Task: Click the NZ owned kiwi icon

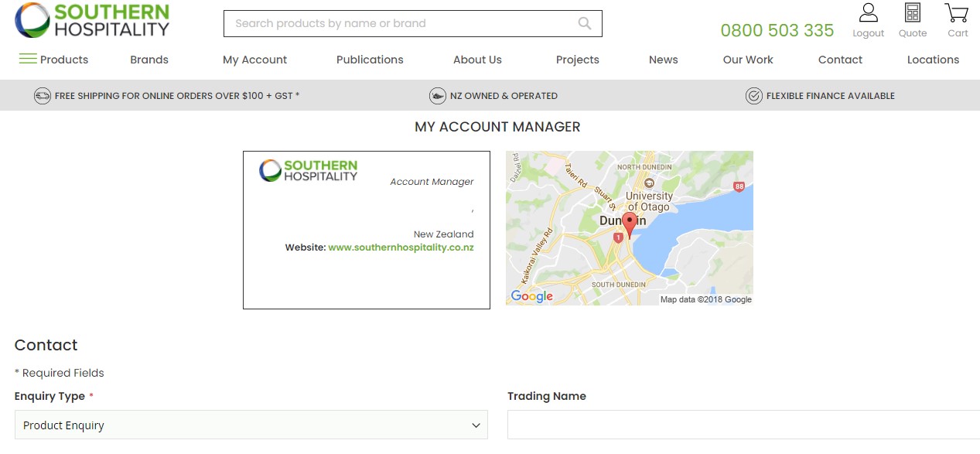Action: (x=438, y=96)
